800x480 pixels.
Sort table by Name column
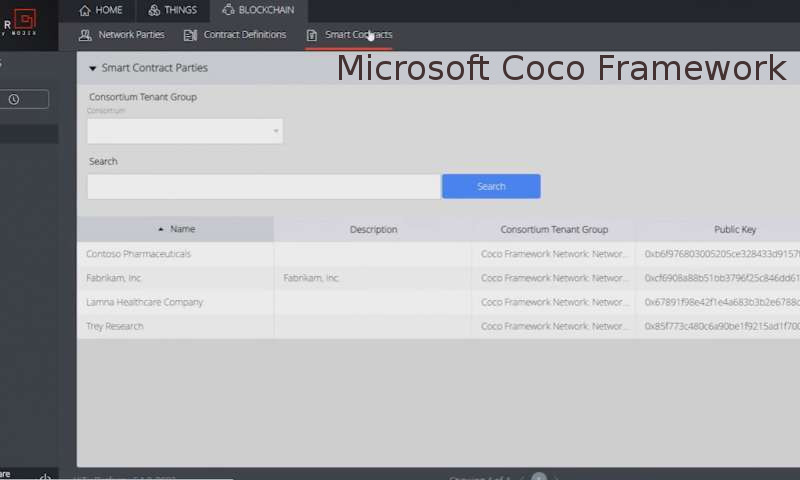[176, 229]
